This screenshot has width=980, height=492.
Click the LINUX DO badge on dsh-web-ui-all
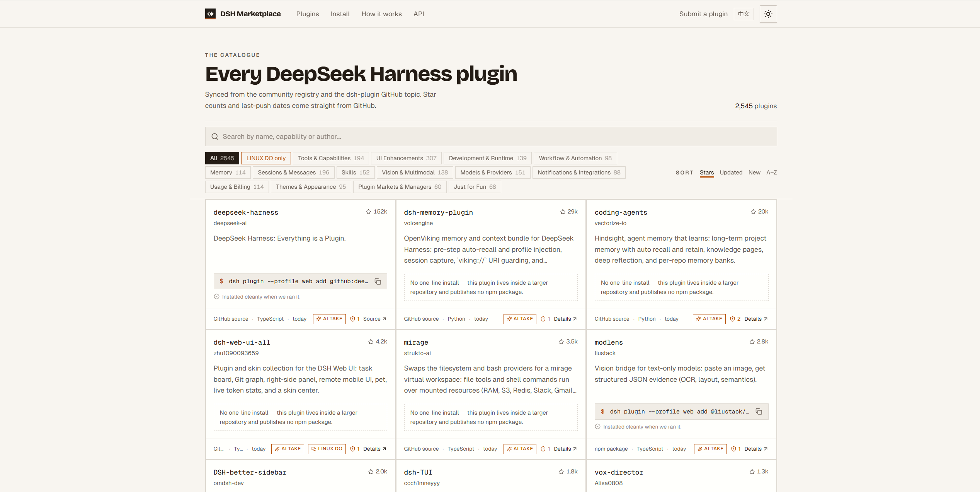click(327, 449)
